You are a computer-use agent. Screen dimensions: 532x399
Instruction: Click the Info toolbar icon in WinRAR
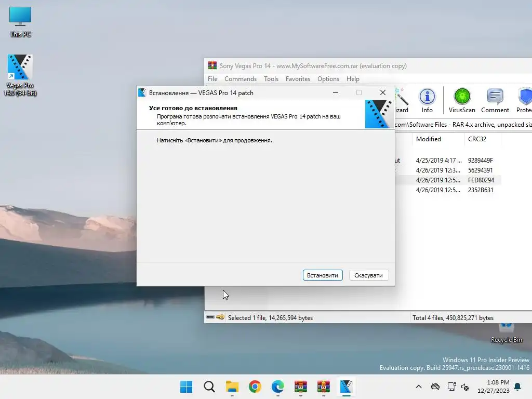[427, 100]
